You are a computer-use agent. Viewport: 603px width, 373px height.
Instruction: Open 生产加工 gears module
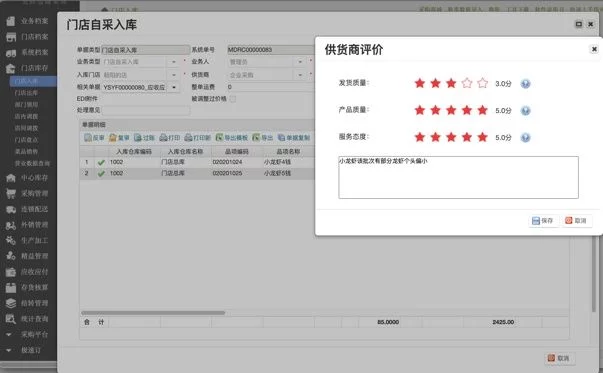(x=28, y=240)
